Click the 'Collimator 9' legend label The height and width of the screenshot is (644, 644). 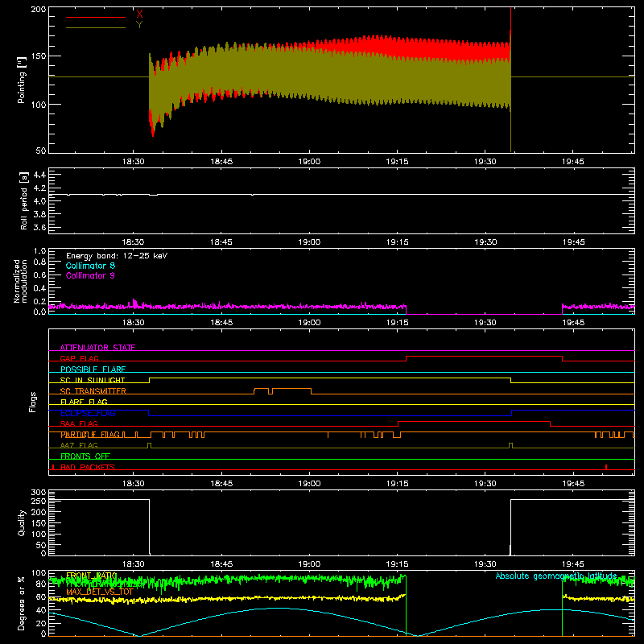(90, 275)
